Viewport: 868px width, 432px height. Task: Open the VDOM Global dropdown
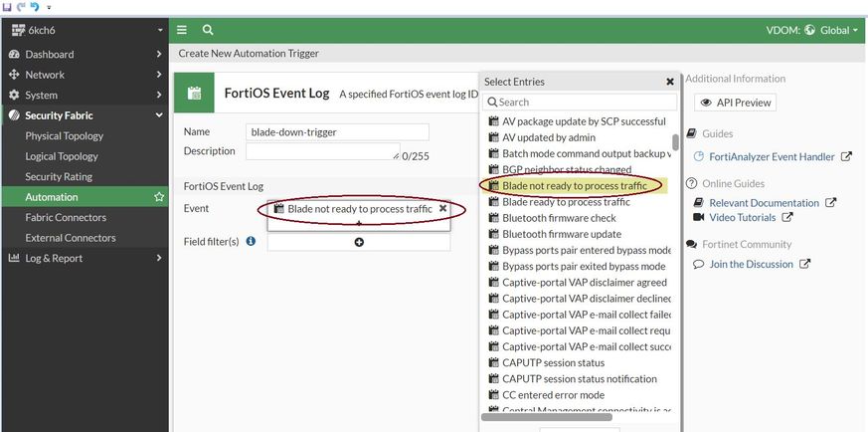point(812,30)
